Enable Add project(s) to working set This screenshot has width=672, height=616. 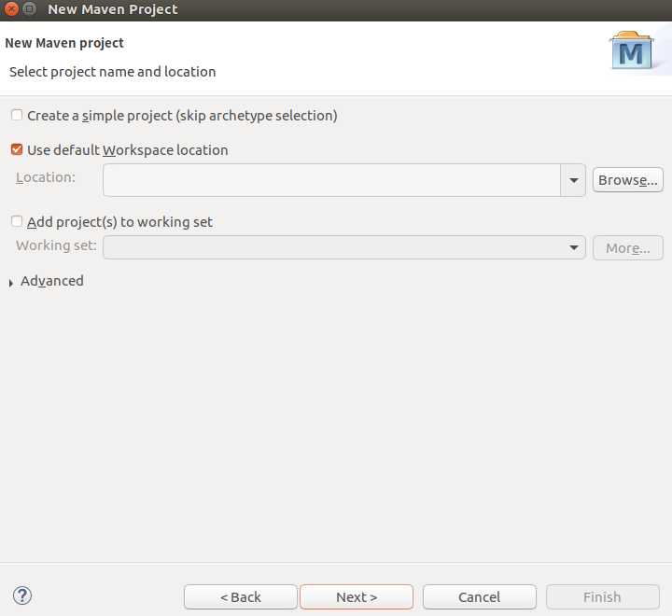click(x=17, y=221)
